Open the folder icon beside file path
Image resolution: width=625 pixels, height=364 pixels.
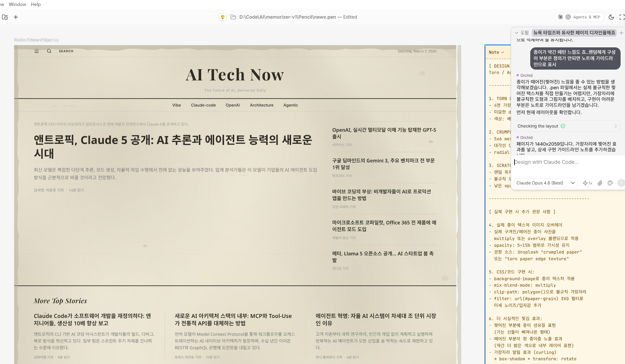point(233,17)
